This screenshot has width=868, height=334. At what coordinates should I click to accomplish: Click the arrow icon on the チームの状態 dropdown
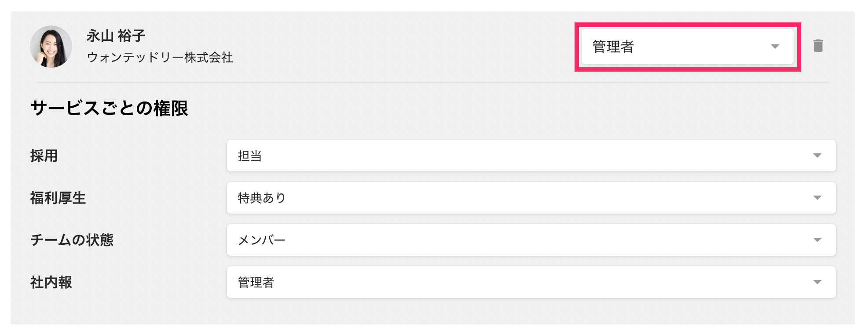click(x=817, y=240)
